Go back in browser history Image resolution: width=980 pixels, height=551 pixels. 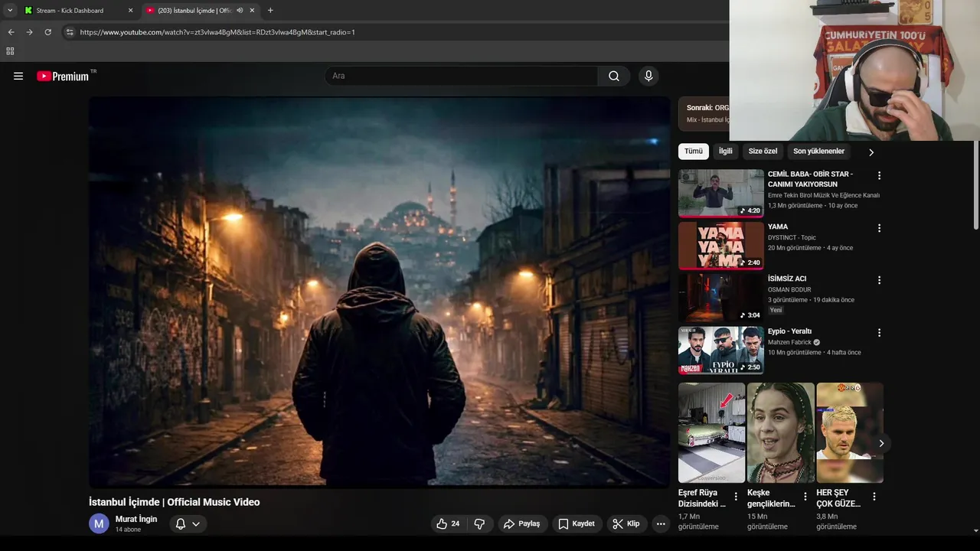(x=11, y=32)
